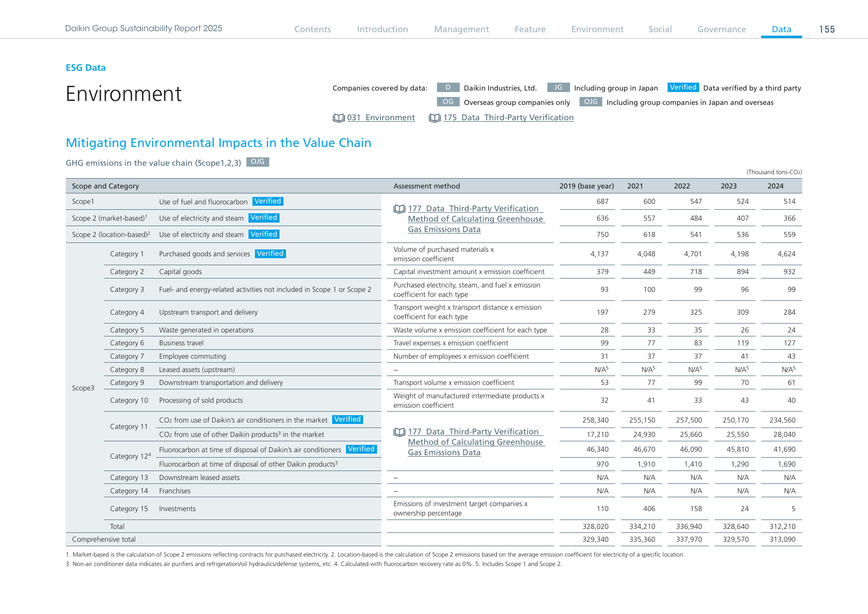Image resolution: width=868 pixels, height=614 pixels.
Task: Click the ESG Data heading
Action: [x=86, y=68]
